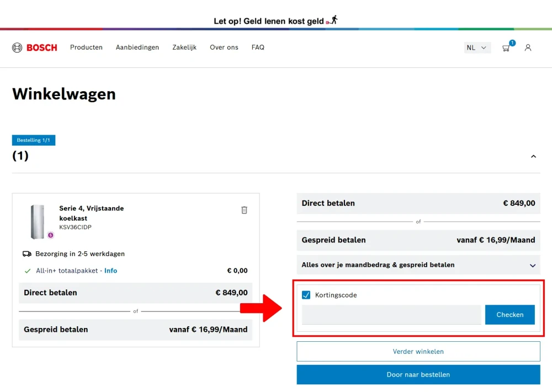Click the Checken button
The height and width of the screenshot is (392, 552).
(509, 315)
